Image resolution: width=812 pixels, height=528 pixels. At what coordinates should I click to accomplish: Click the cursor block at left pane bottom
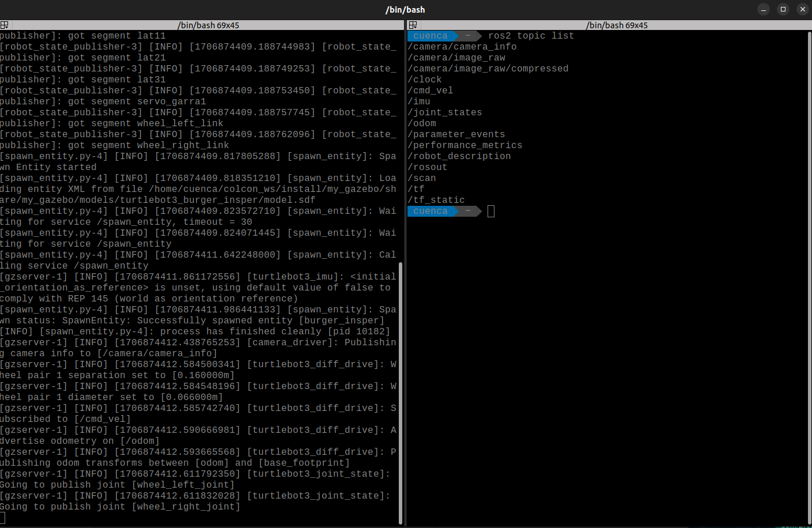pos(2,518)
